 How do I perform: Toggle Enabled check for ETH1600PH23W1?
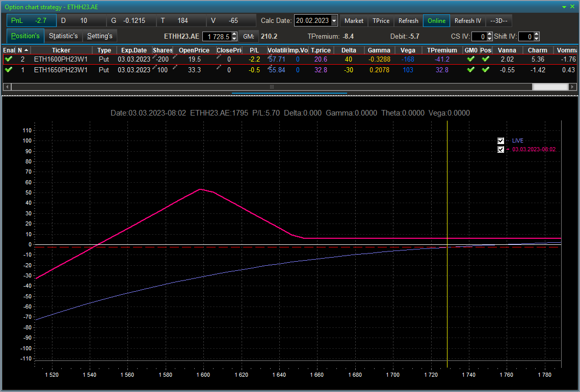9,59
